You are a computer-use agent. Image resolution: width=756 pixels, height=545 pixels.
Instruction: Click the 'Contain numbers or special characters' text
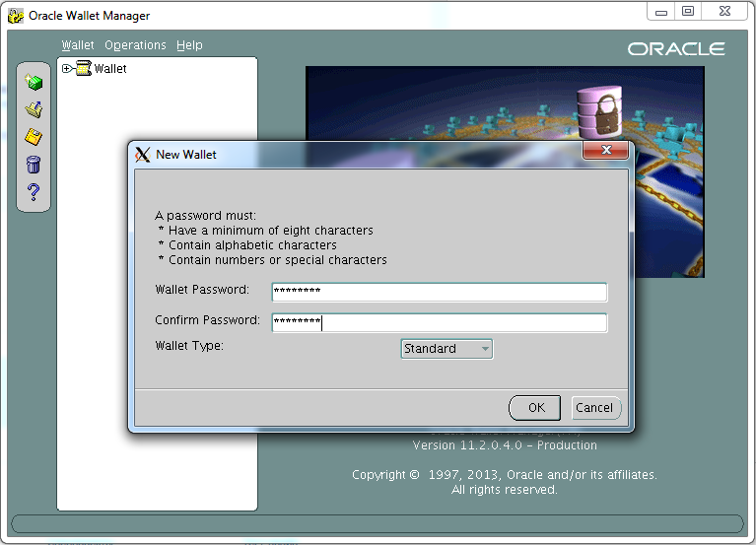[x=278, y=260]
